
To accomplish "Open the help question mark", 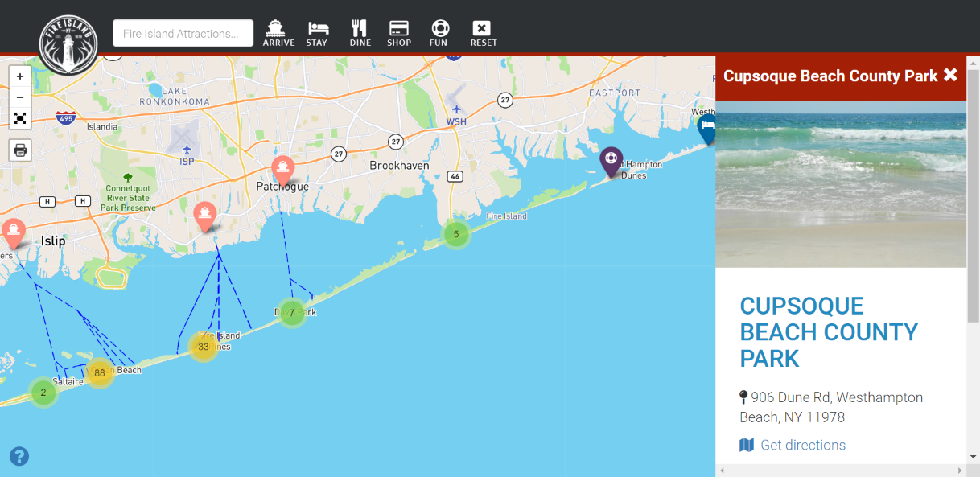I will click(x=19, y=456).
